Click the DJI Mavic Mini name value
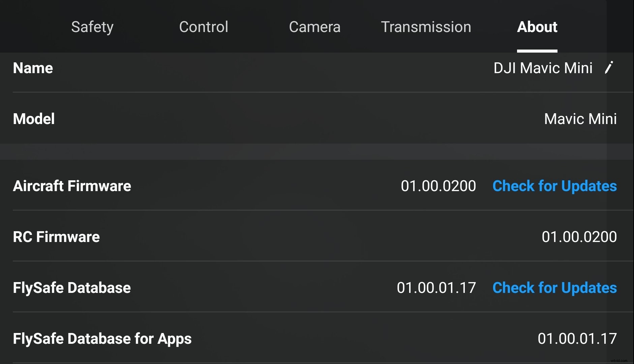 (544, 68)
